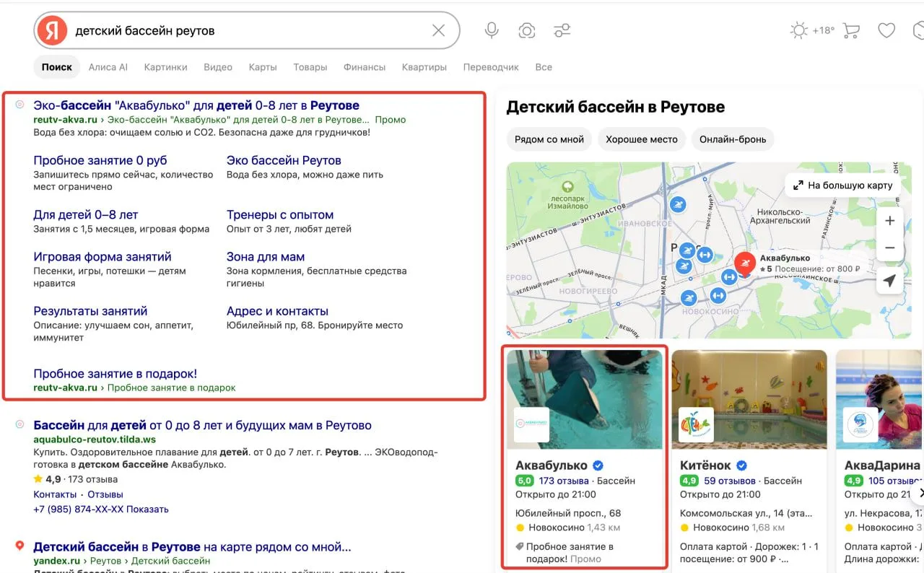
Task: Open the Контакты link under the tilda result
Action: [x=55, y=494]
